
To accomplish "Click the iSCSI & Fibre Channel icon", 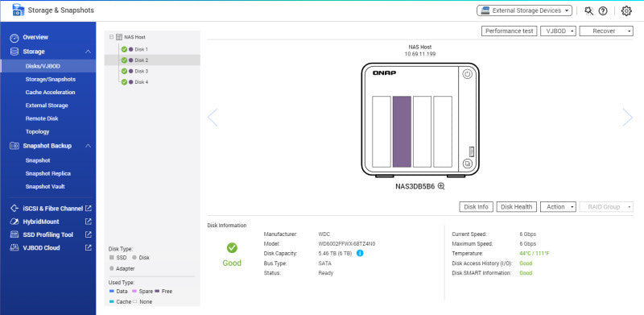I will [14, 209].
